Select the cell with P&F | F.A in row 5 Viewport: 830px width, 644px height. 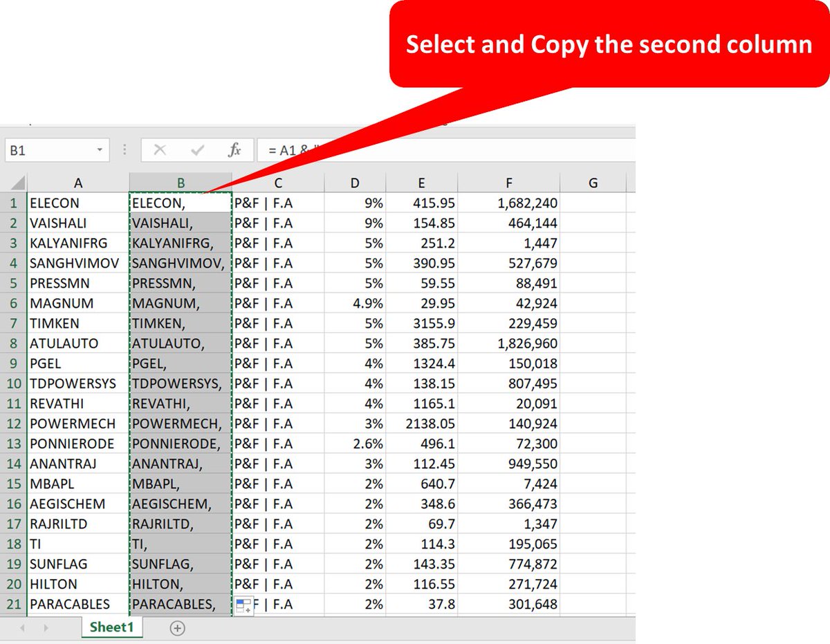pyautogui.click(x=278, y=283)
